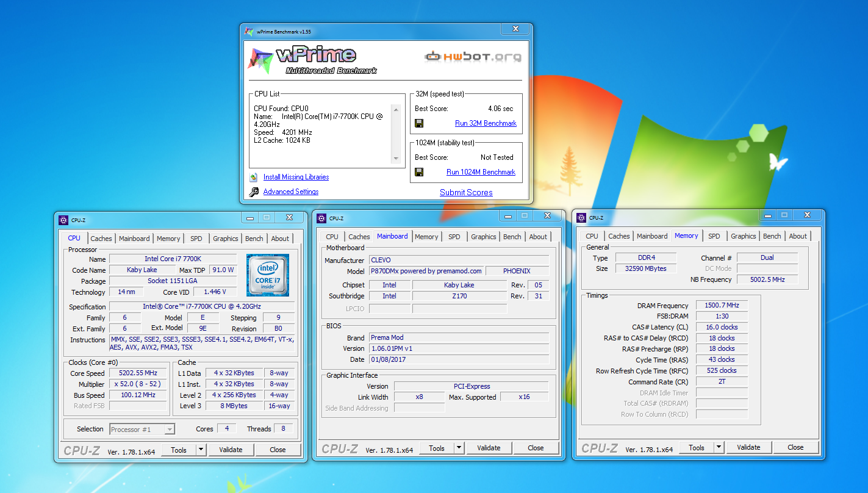Click the Run 1024M Benchmark link
This screenshot has width=868, height=493.
pos(481,172)
